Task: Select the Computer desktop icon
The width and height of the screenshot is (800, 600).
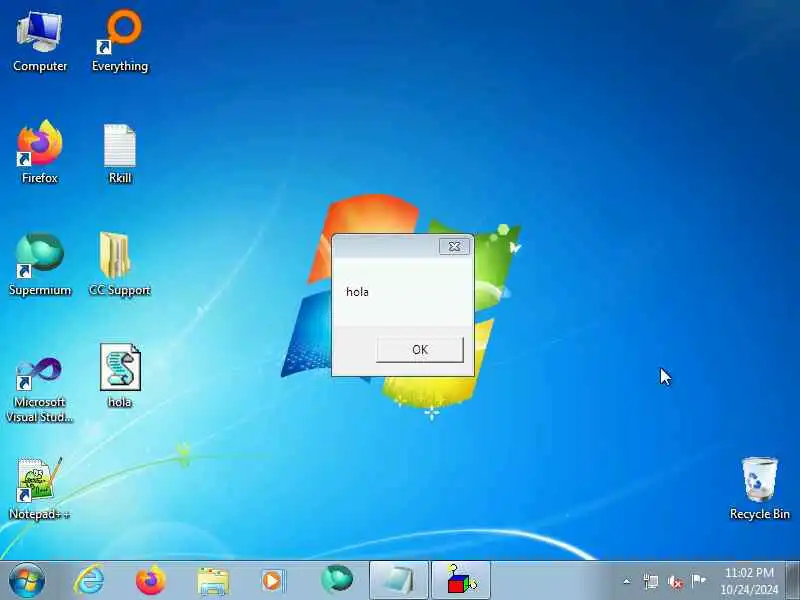Action: point(40,42)
